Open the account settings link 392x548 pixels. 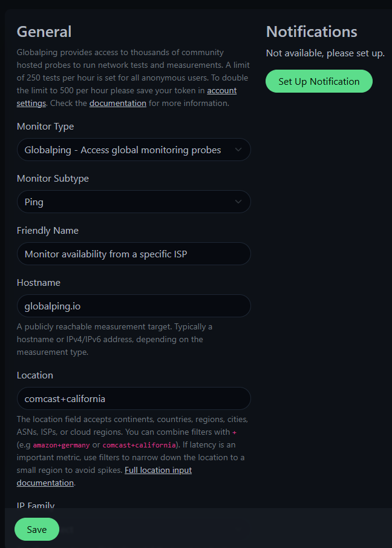pos(221,91)
